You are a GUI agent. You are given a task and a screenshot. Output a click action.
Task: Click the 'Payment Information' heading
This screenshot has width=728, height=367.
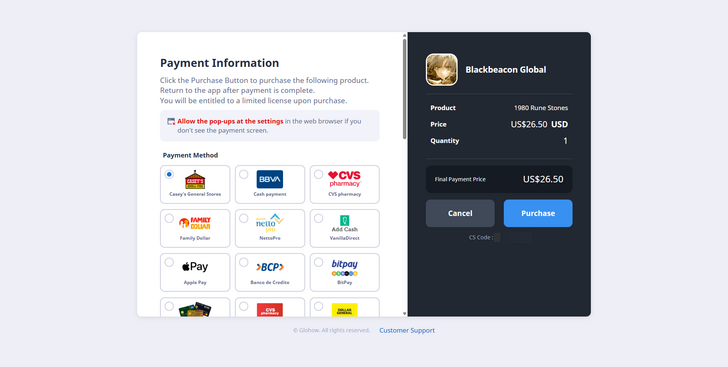point(220,63)
